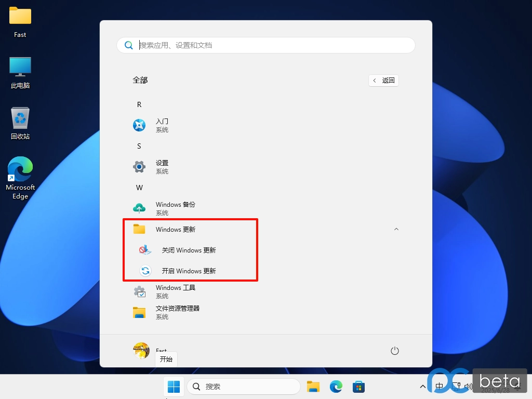
Task: Open File Explorer from the taskbar
Action: (x=313, y=387)
